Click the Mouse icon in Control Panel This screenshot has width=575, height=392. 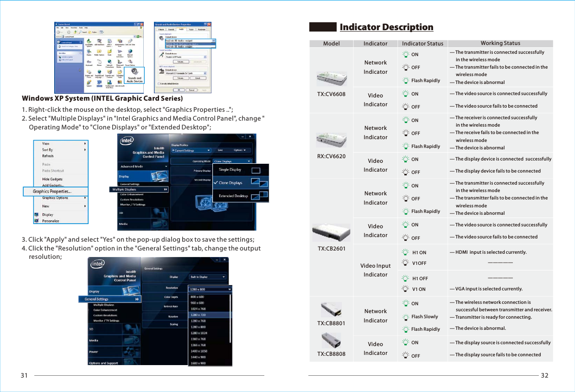(x=99, y=62)
